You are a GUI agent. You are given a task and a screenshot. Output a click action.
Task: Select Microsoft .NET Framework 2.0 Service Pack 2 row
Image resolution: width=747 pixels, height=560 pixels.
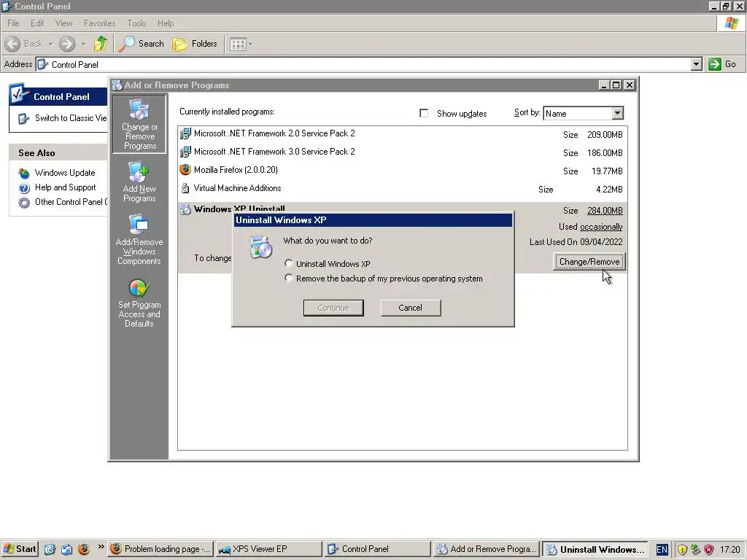(x=403, y=134)
